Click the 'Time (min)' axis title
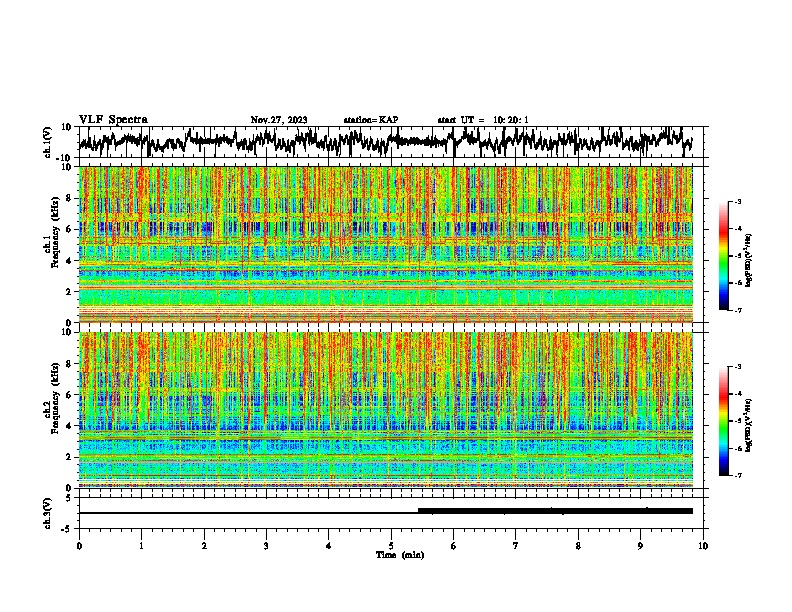The height and width of the screenshot is (612, 792). (x=400, y=555)
